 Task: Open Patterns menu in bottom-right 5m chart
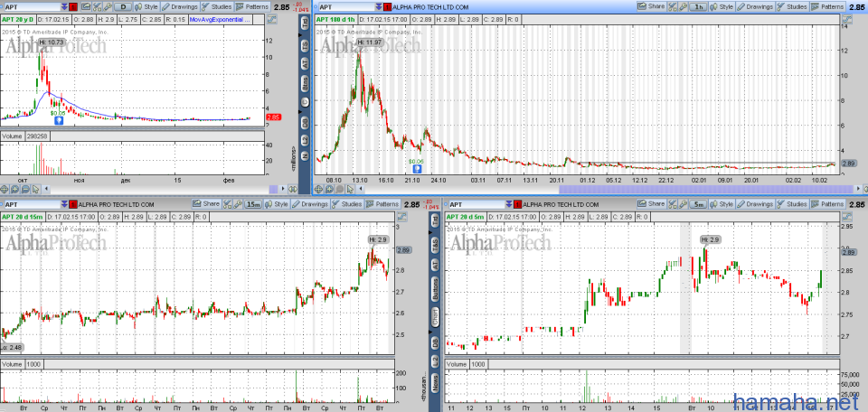(x=827, y=204)
